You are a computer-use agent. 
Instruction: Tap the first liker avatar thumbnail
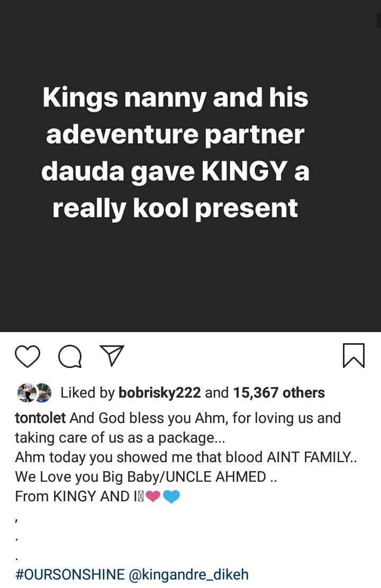[24, 393]
